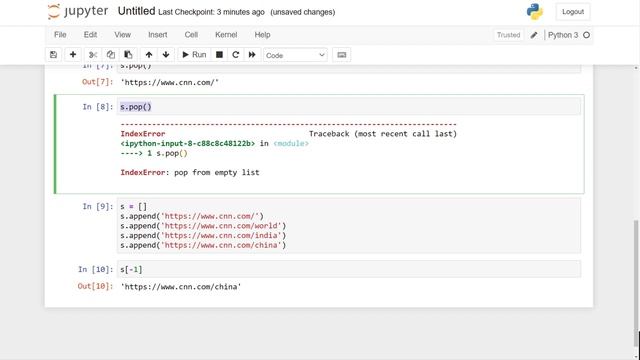The width and height of the screenshot is (640, 360).
Task: Open the cell type Code dropdown
Action: pos(295,55)
